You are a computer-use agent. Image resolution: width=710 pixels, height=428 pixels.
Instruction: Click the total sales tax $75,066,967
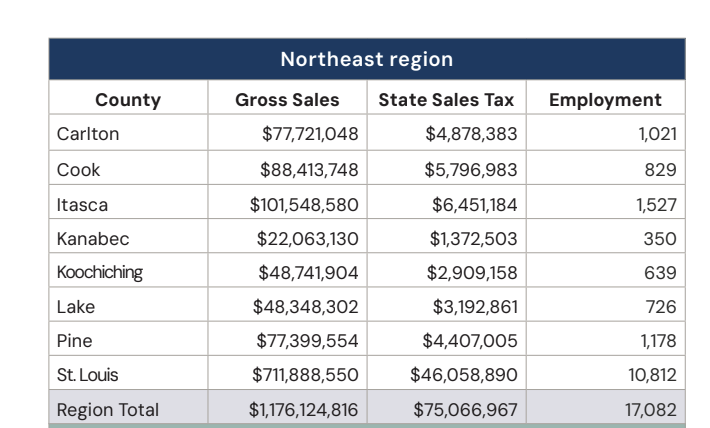click(463, 410)
